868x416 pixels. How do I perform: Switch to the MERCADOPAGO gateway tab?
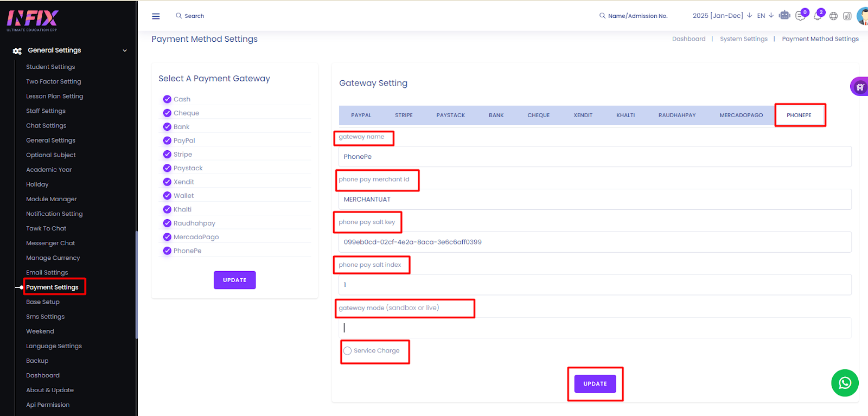click(741, 116)
